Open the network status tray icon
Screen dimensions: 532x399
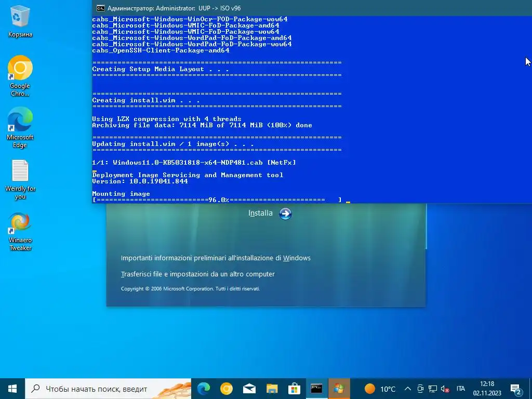tap(433, 389)
